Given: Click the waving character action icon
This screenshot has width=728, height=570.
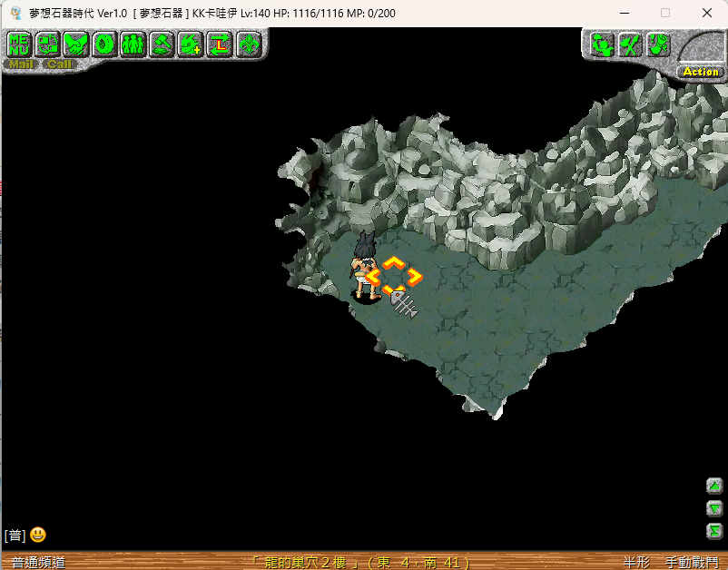Looking at the screenshot, I should [601, 44].
